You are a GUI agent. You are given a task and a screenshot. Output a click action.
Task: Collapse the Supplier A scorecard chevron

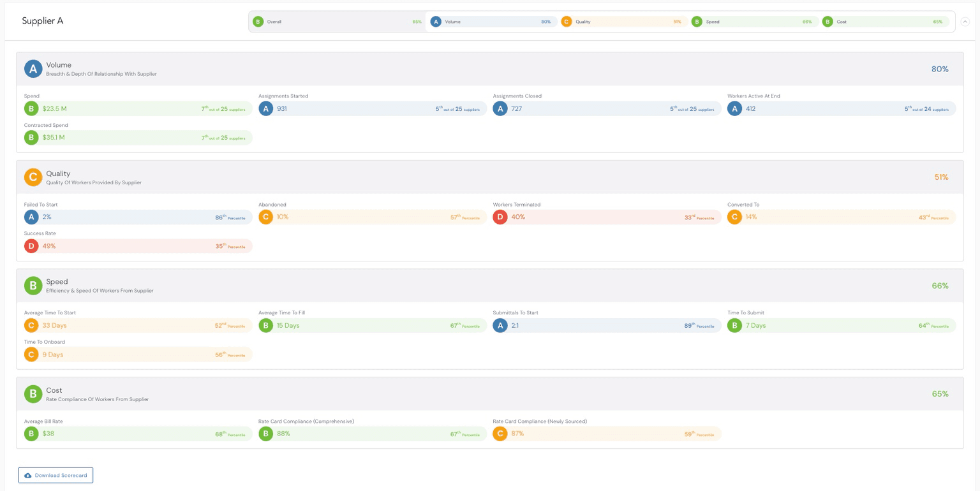coord(965,22)
